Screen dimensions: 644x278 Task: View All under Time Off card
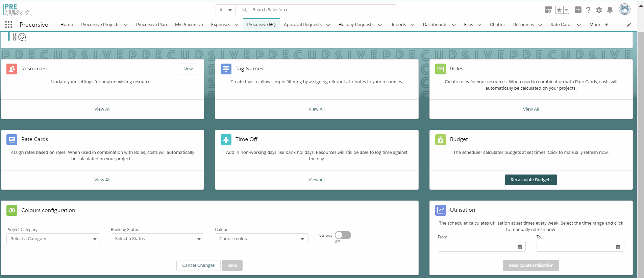pyautogui.click(x=317, y=180)
